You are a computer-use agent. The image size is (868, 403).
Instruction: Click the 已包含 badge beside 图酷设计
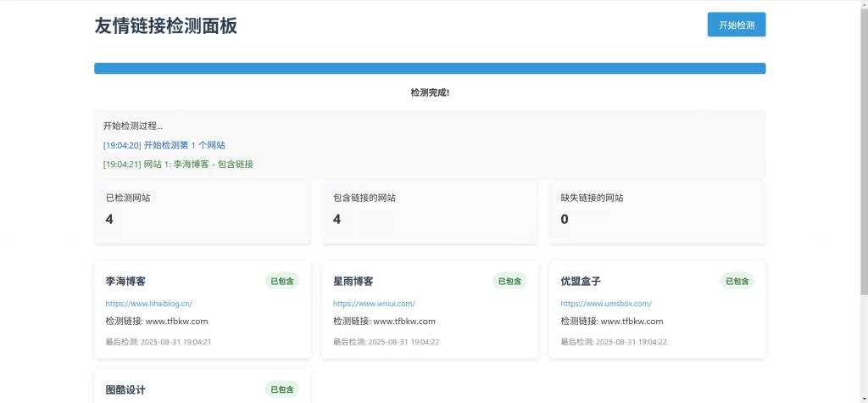pyautogui.click(x=282, y=389)
